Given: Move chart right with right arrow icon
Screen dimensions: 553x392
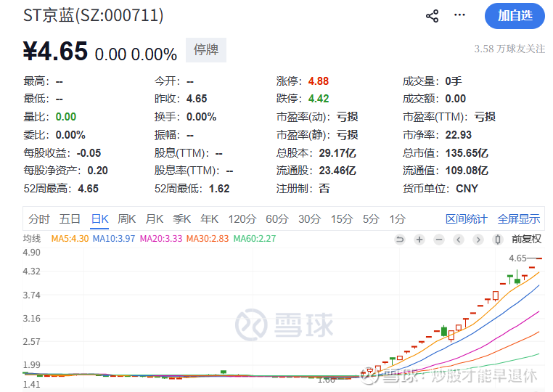Looking at the screenshot, I should point(478,240).
